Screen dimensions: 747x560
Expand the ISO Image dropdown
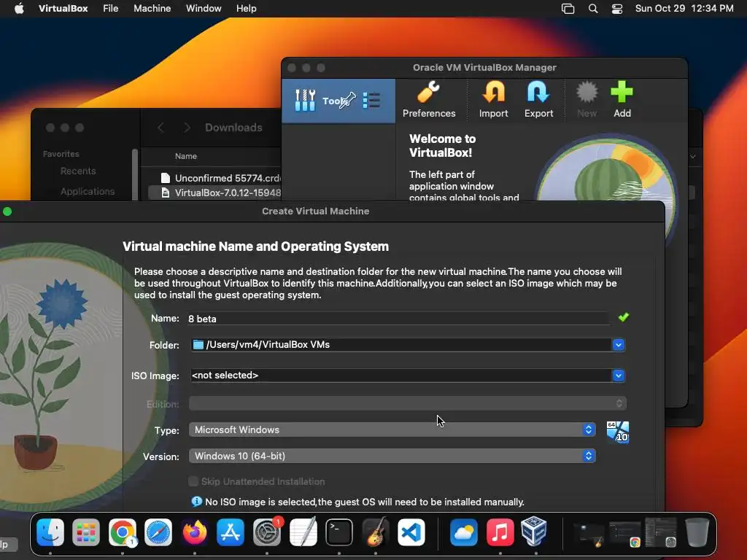(x=619, y=376)
